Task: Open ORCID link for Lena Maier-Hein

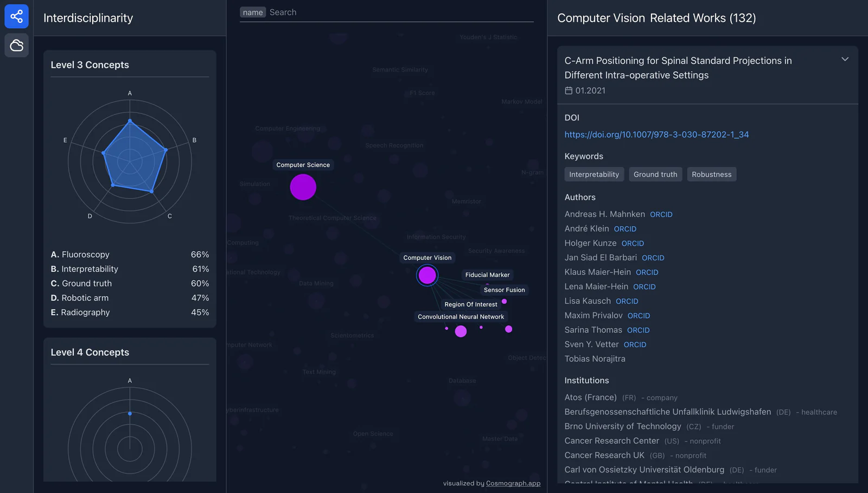Action: pos(644,287)
